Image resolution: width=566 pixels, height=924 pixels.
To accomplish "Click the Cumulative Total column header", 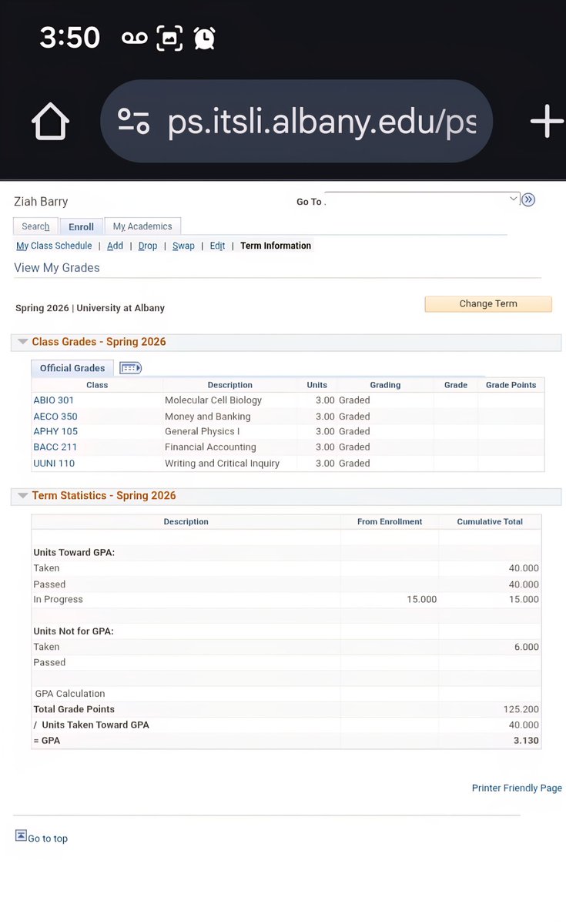I will pos(490,521).
